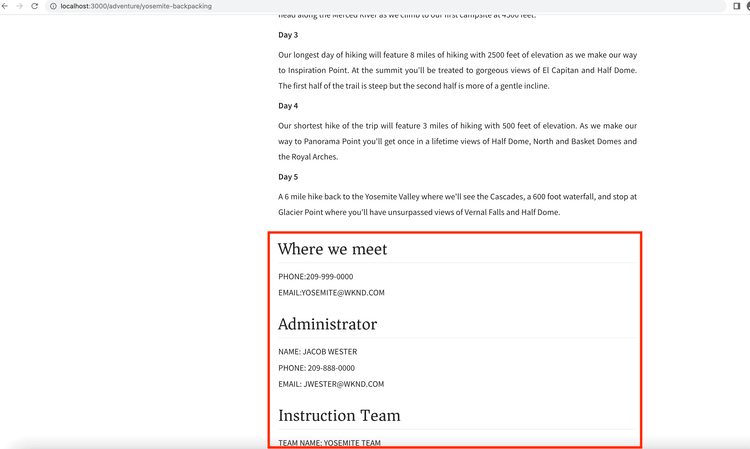Click 'TEAM NAME: YOSEMITE TEAM' text
This screenshot has width=750, height=449.
330,443
